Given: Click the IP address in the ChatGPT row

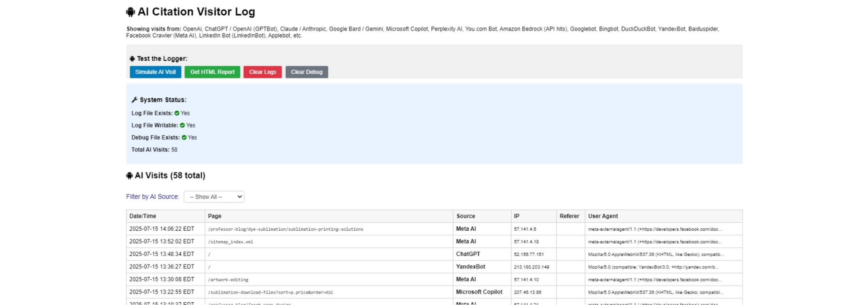Looking at the screenshot, I should click(529, 254).
